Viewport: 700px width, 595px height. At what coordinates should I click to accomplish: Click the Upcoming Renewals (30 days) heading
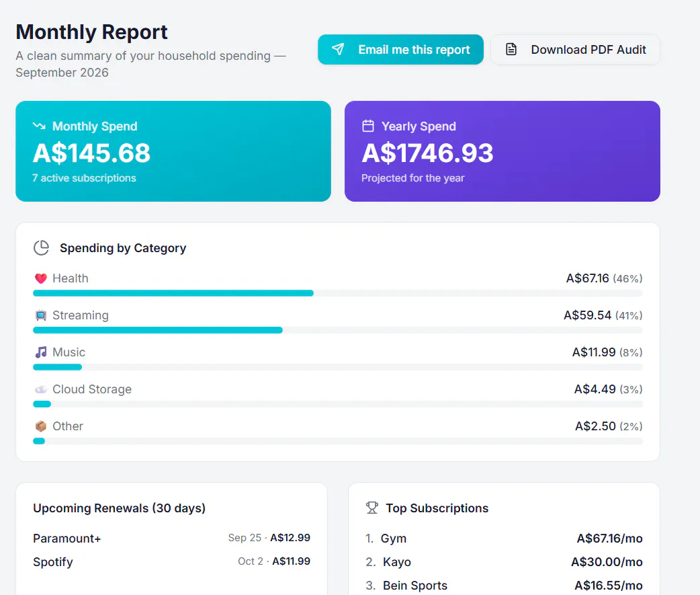coord(119,508)
